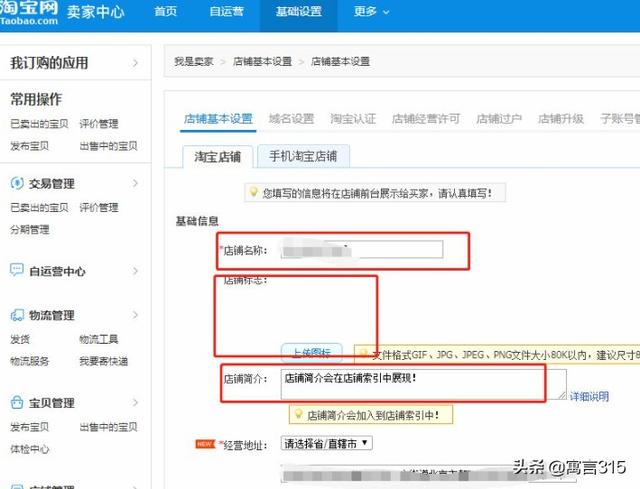Viewport: 640px width, 489px height.
Task: Select 自运营 in the top navigation bar
Action: click(x=226, y=12)
